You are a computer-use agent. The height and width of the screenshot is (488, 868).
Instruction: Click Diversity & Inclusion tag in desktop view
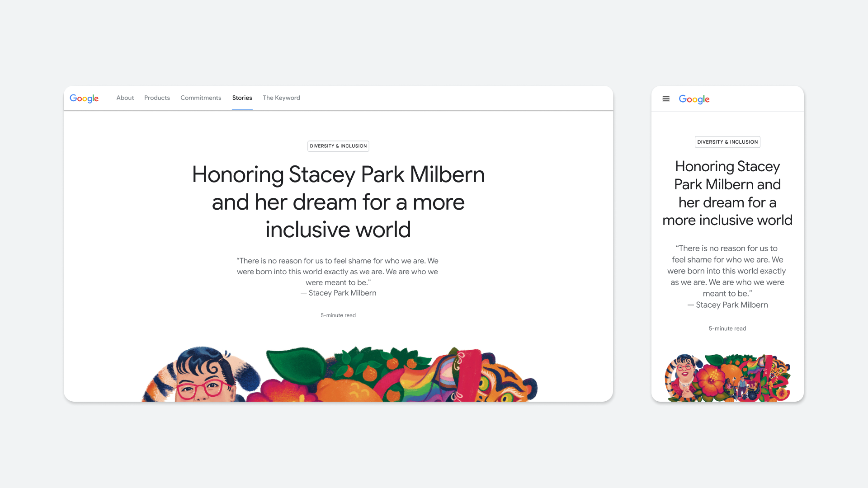click(338, 146)
